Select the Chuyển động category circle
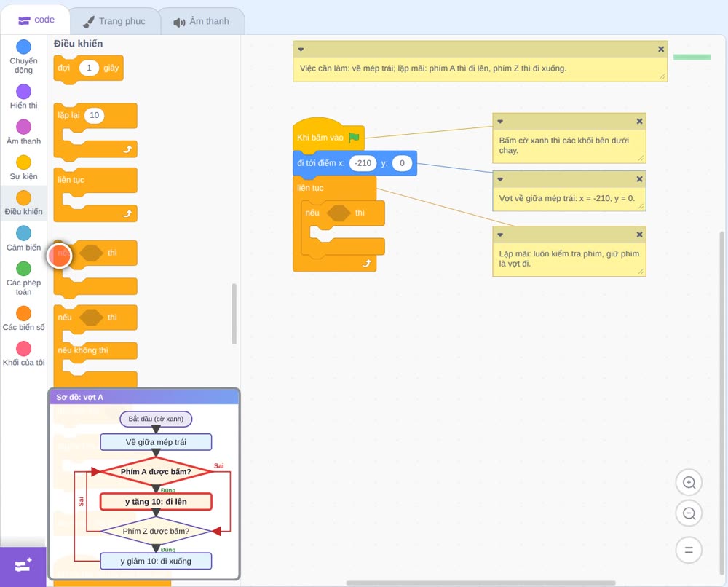The image size is (728, 587). [23, 47]
